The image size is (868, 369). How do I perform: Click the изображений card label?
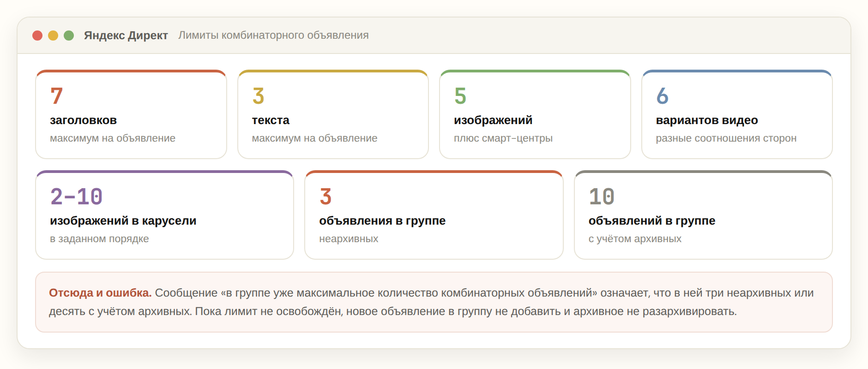[x=493, y=120]
